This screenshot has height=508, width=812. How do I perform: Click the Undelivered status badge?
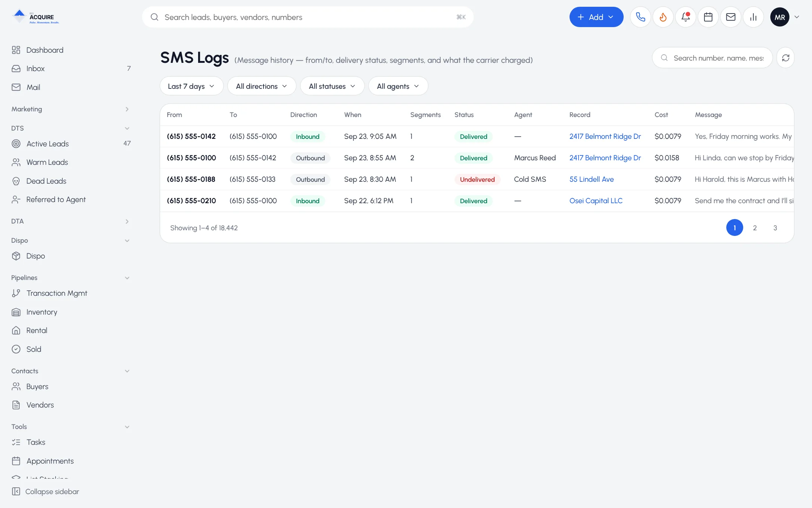coord(477,179)
